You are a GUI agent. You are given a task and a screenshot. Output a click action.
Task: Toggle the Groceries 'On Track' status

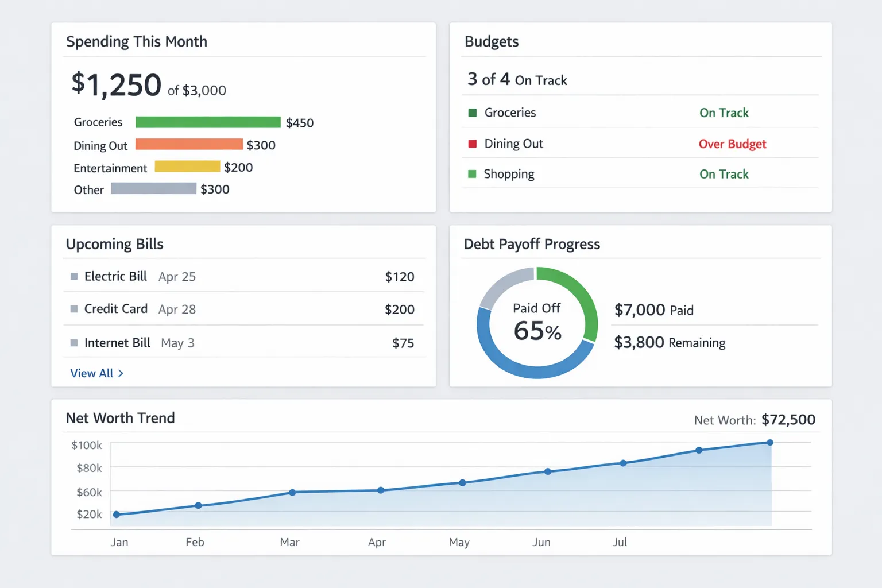724,113
